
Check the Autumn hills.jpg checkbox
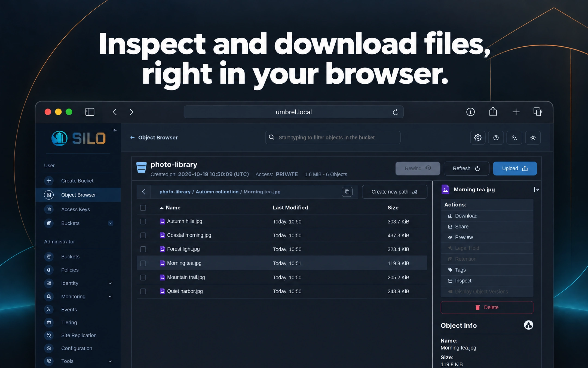143,222
